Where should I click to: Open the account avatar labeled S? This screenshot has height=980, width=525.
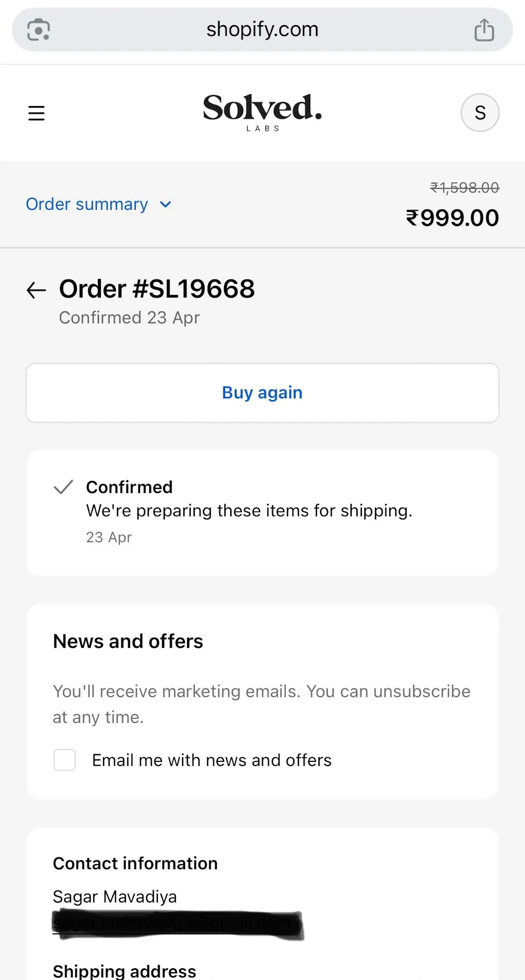pyautogui.click(x=480, y=113)
